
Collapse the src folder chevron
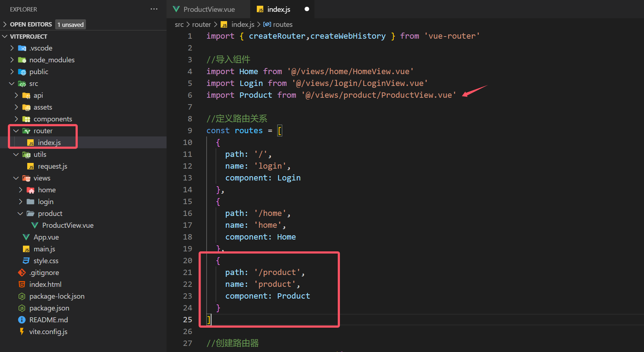point(12,83)
